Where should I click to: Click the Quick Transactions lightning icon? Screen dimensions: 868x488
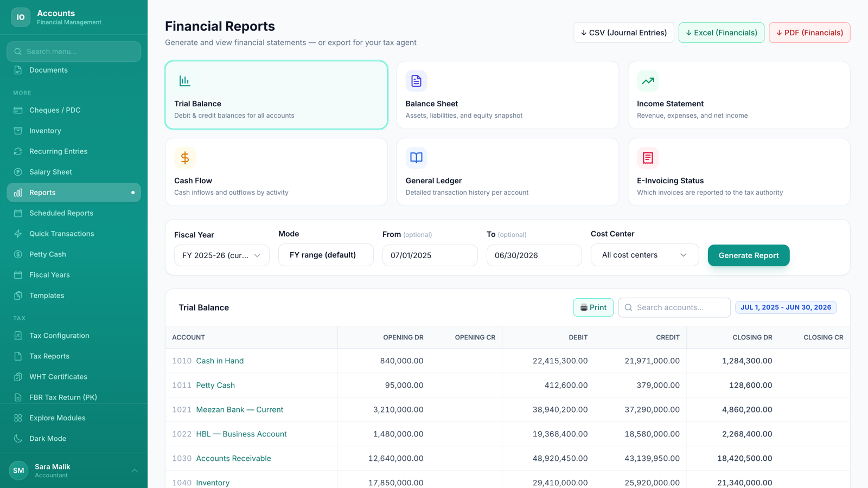click(18, 234)
